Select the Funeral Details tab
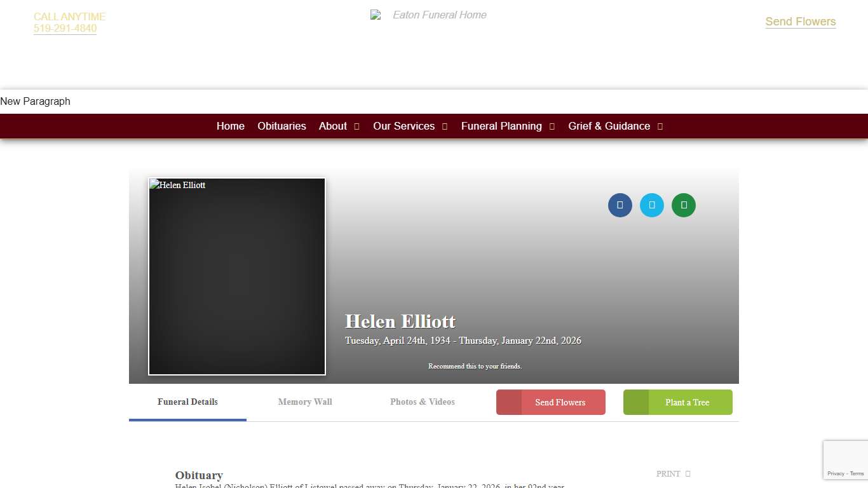The width and height of the screenshot is (868, 488). coord(187,402)
